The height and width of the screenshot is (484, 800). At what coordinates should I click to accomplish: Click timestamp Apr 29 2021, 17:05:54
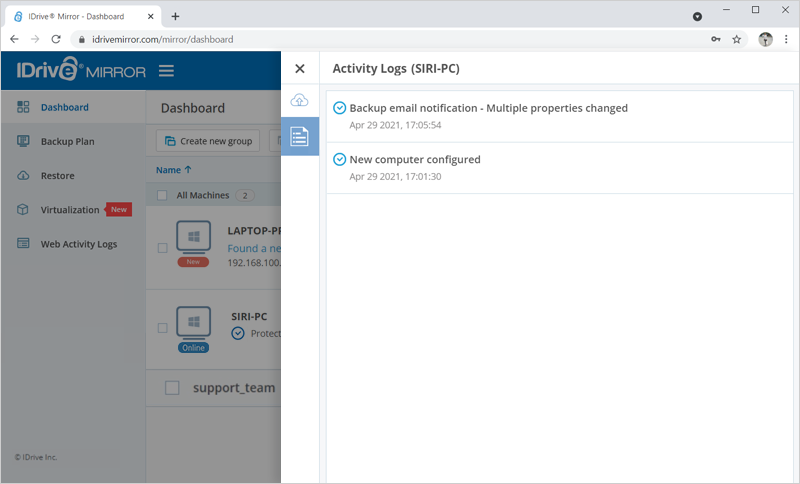pos(395,125)
